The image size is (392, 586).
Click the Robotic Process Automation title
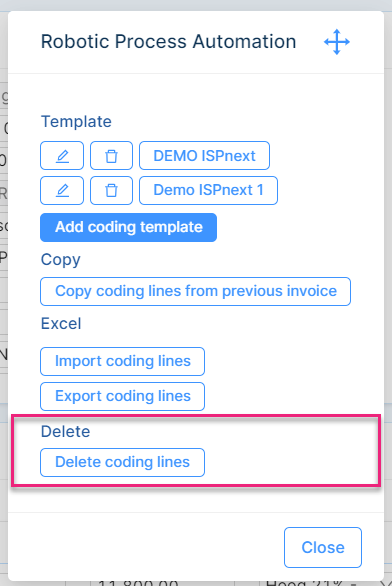click(x=169, y=41)
